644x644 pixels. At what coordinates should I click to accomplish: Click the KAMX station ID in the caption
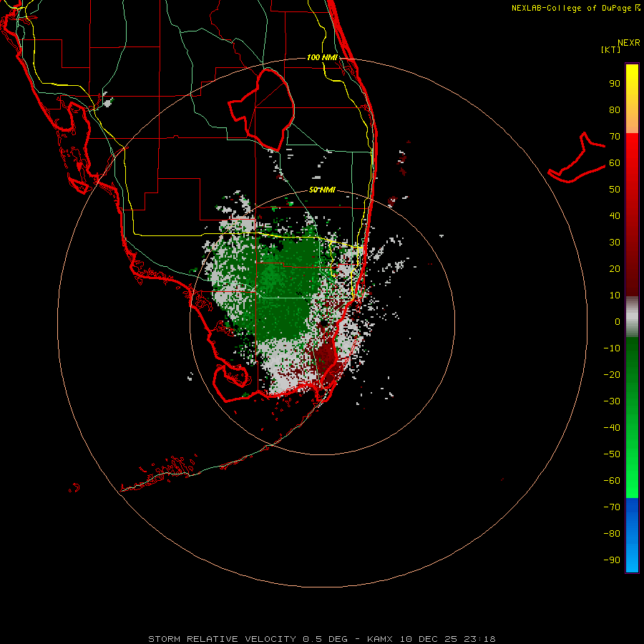coord(380,639)
